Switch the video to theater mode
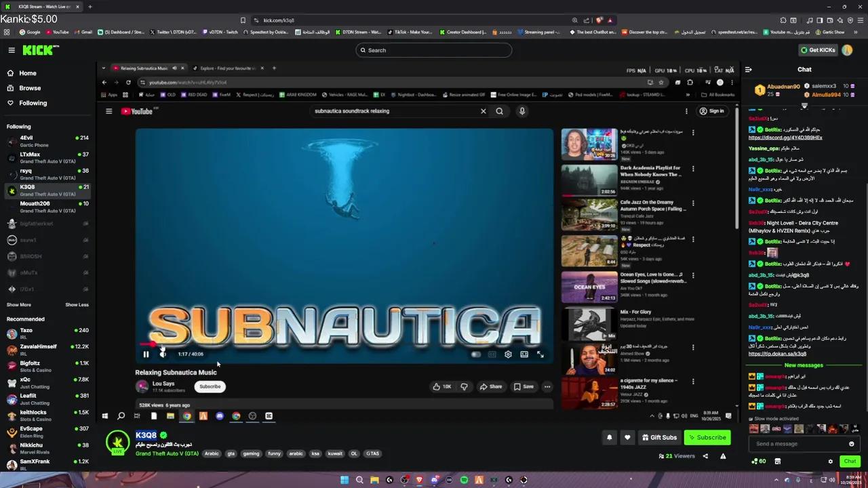Image resolution: width=868 pixels, height=488 pixels. (x=524, y=354)
